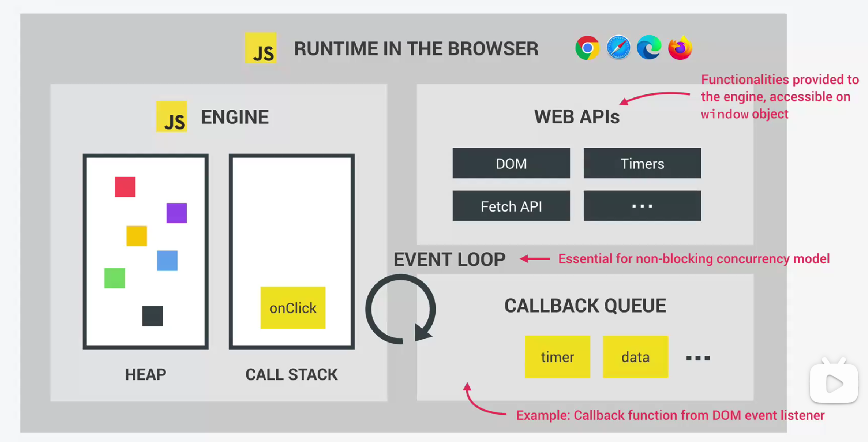Click the 'EVENT LOOP' label
Viewport: 868px width, 442px height.
pos(449,259)
